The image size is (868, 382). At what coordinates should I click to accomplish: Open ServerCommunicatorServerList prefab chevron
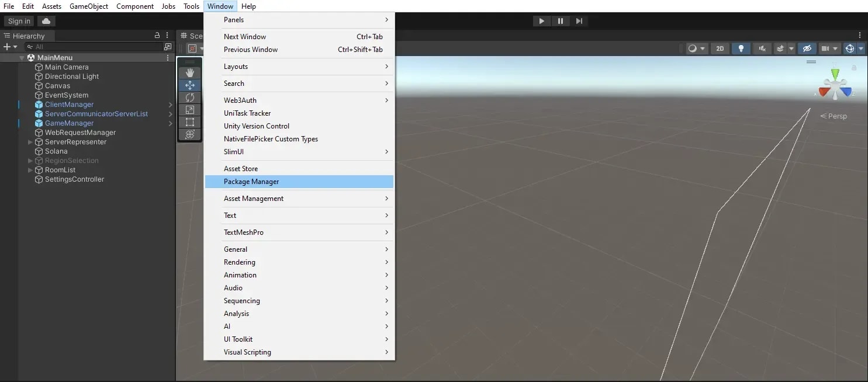[171, 114]
